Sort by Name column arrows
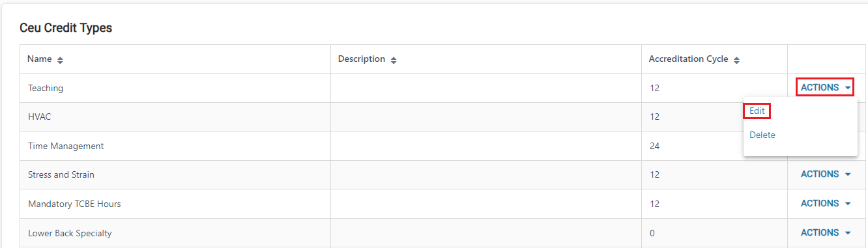Image resolution: width=868 pixels, height=248 pixels. tap(61, 60)
